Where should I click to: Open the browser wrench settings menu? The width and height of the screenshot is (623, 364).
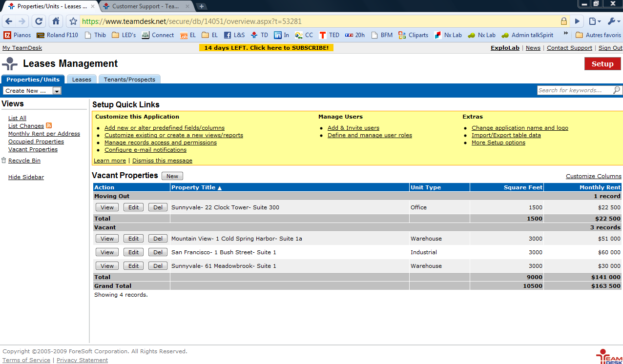tap(613, 21)
